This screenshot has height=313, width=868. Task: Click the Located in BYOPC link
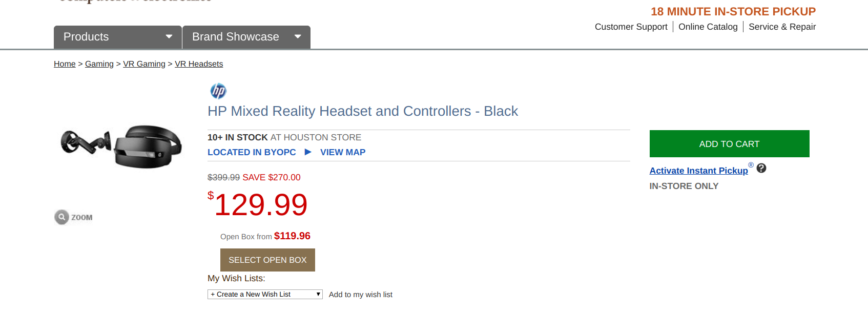(x=252, y=152)
